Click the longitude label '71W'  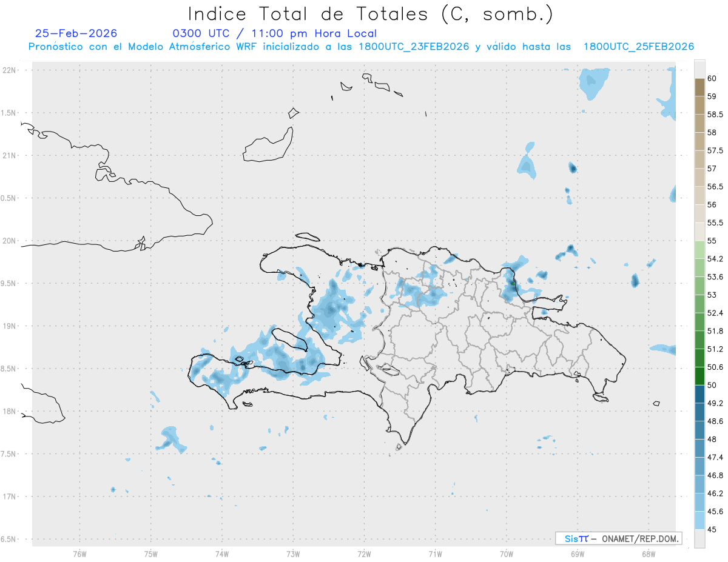(435, 554)
